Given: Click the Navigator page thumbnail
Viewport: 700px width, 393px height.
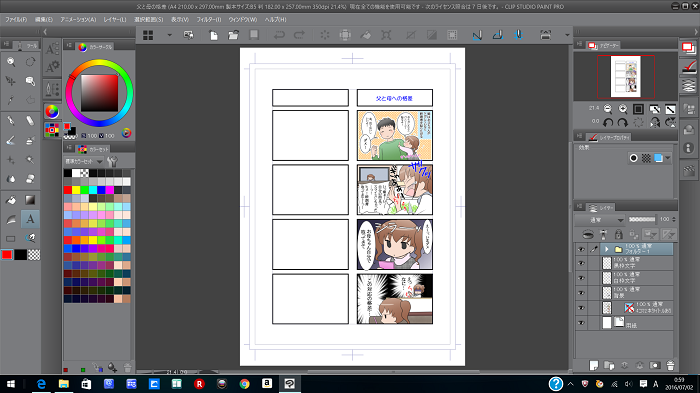Looking at the screenshot, I should pos(625,76).
